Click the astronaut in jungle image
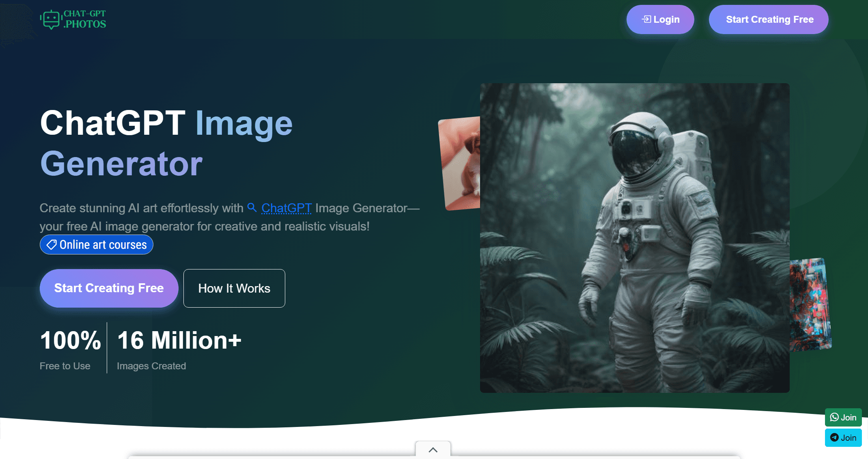Image resolution: width=868 pixels, height=459 pixels. tap(634, 238)
